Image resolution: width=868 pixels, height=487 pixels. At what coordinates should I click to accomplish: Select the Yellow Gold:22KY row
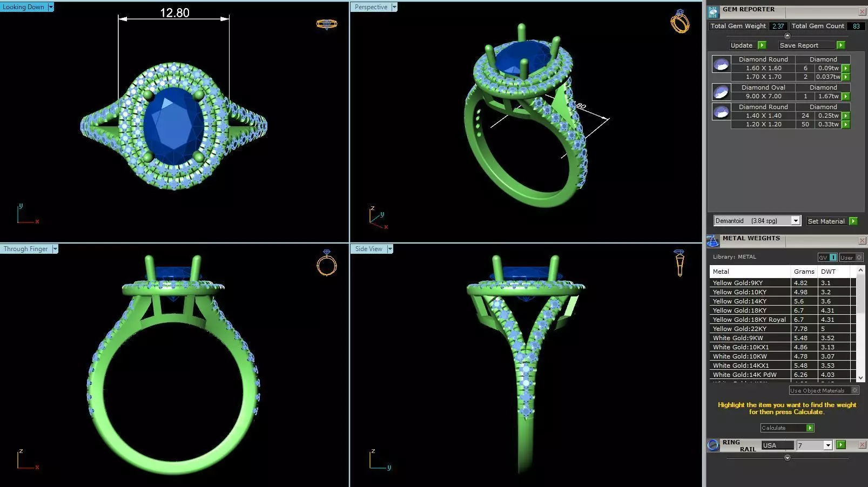[x=783, y=329]
